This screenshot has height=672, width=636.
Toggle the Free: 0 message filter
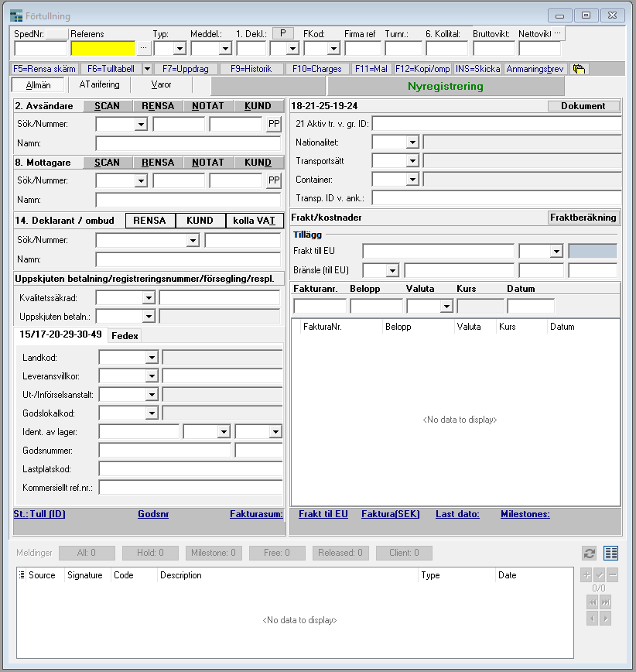(x=277, y=553)
